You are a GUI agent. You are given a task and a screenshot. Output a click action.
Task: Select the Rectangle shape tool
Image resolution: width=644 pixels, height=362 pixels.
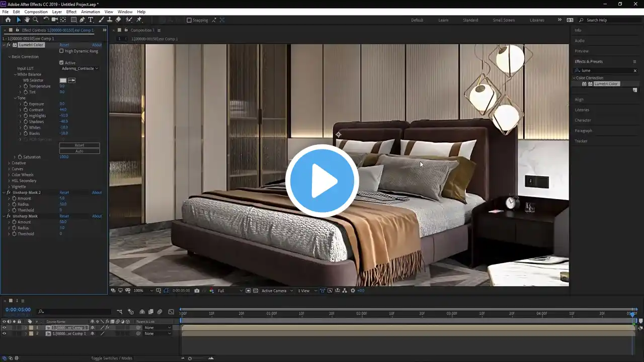73,20
